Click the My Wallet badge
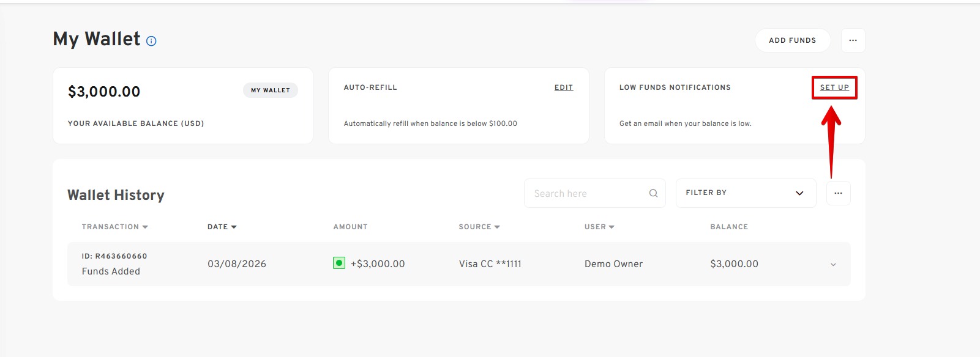980x357 pixels. (x=270, y=90)
